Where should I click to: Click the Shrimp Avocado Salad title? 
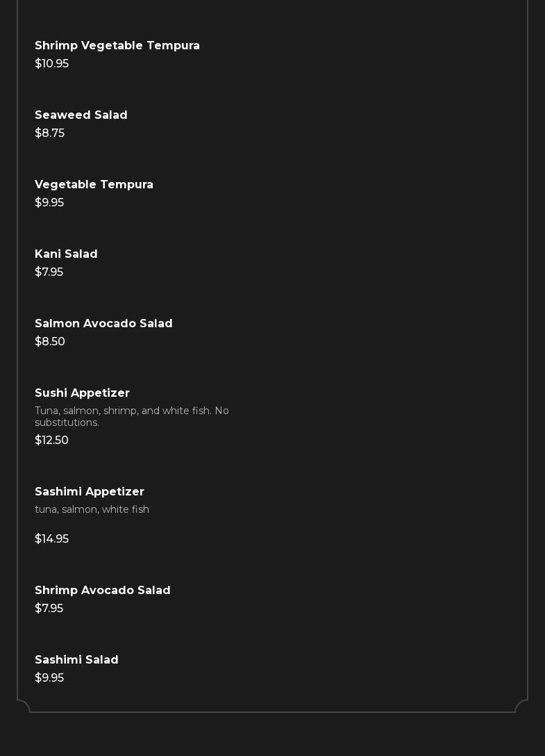(103, 591)
